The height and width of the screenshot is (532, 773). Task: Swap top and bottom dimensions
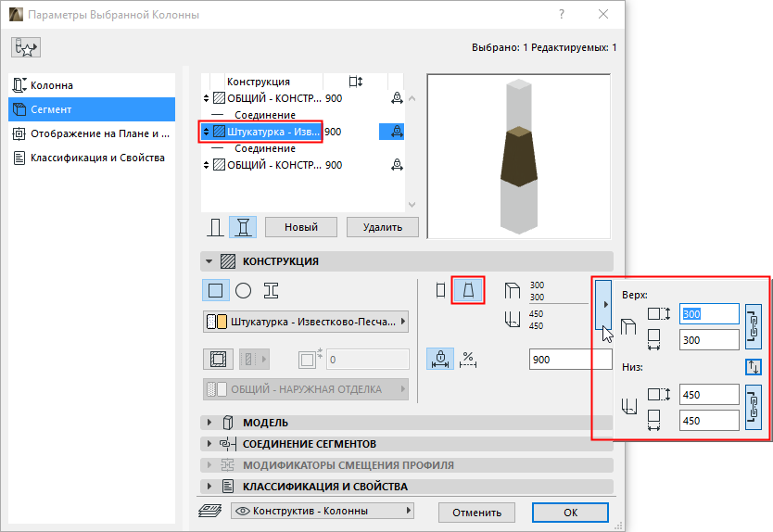(x=754, y=367)
